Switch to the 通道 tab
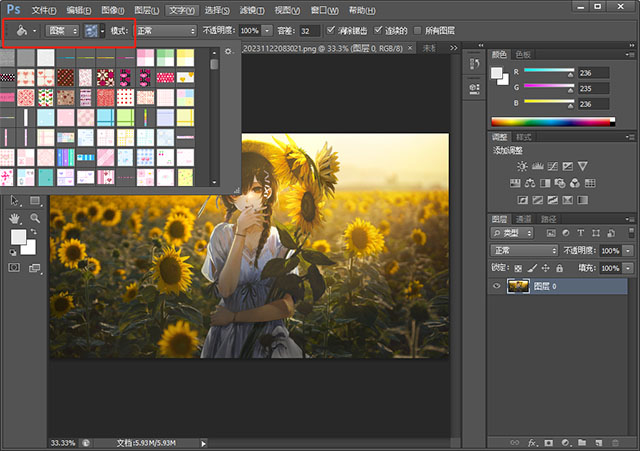 pos(523,219)
